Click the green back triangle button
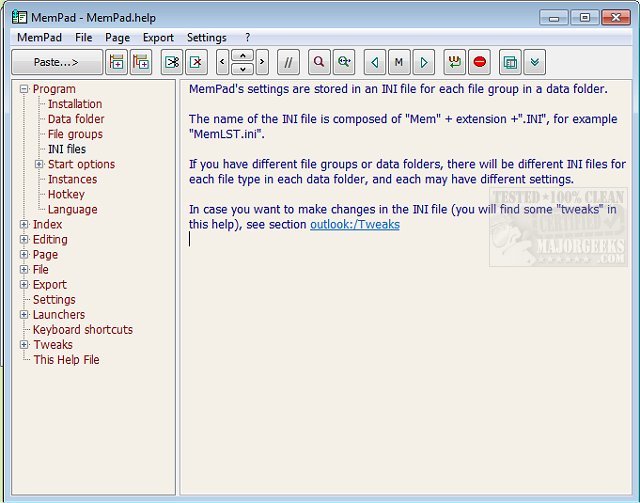The width and height of the screenshot is (640, 503). pos(374,62)
